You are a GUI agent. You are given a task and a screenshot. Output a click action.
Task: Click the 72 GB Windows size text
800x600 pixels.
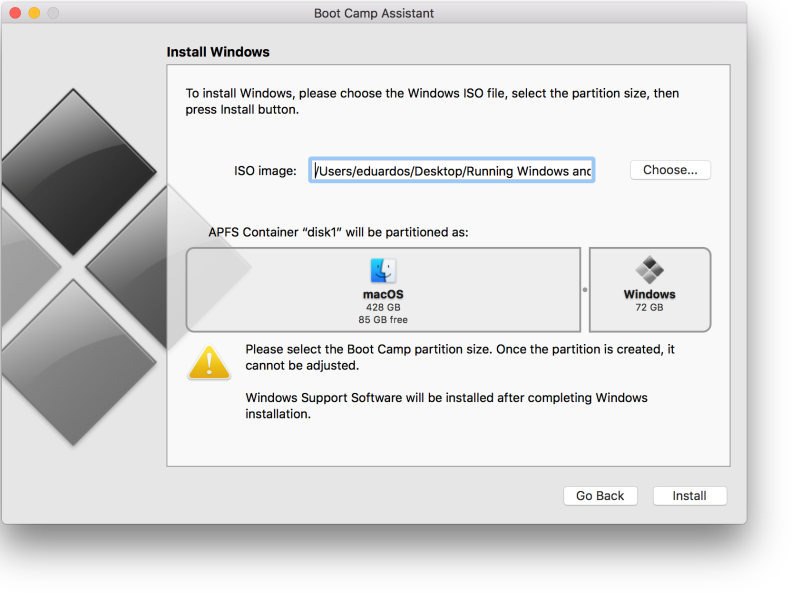(650, 308)
